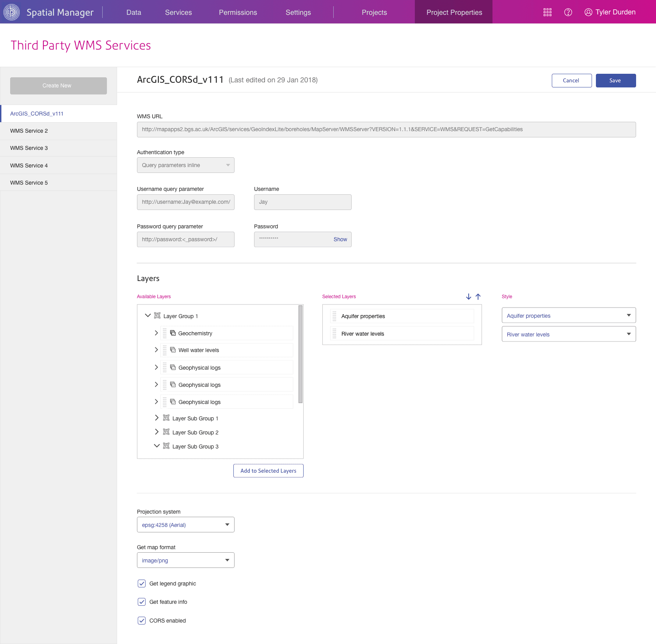Grab the drag handle beside Aquifer properties

click(x=335, y=316)
